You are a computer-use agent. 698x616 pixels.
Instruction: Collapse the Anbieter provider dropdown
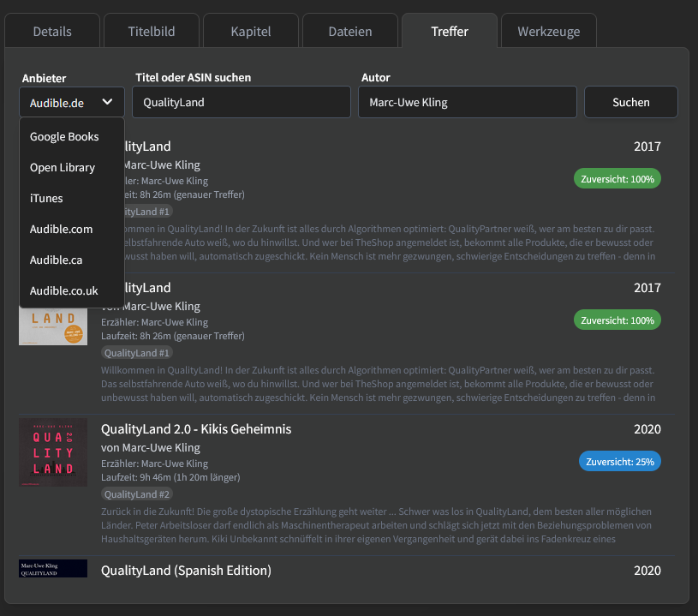(x=71, y=101)
